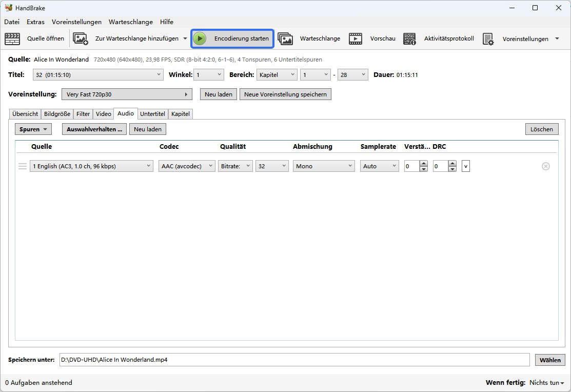Click the drag handle of English audio track
Screen dimensions: 571x392
point(23,166)
